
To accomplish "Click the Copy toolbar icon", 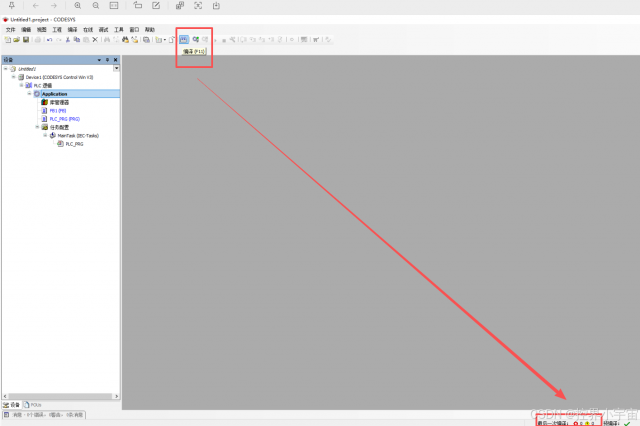I will point(77,40).
